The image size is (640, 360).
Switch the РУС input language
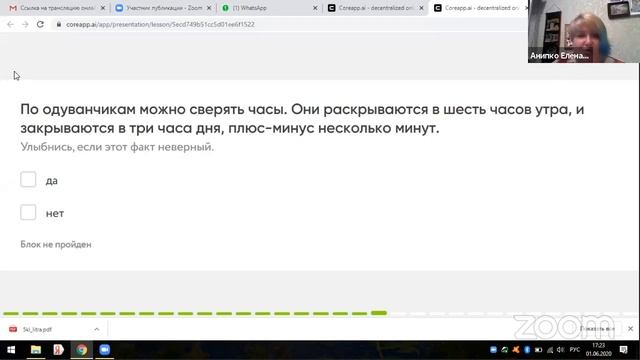575,350
